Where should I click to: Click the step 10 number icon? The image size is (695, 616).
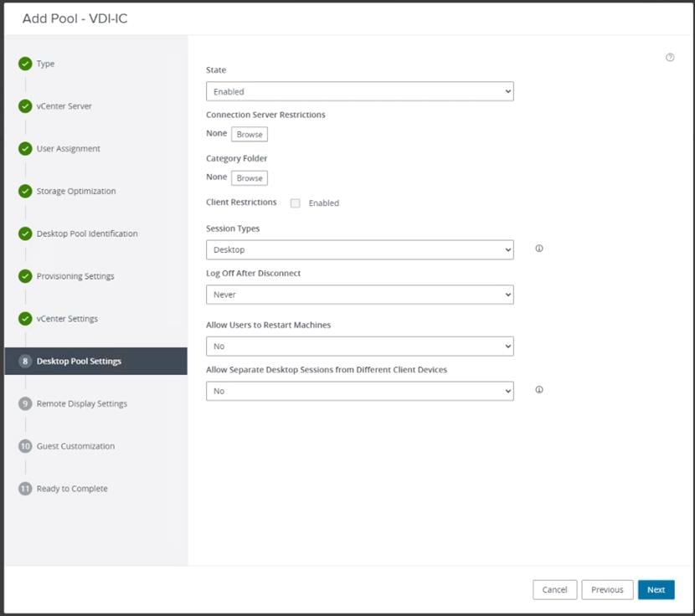(25, 446)
